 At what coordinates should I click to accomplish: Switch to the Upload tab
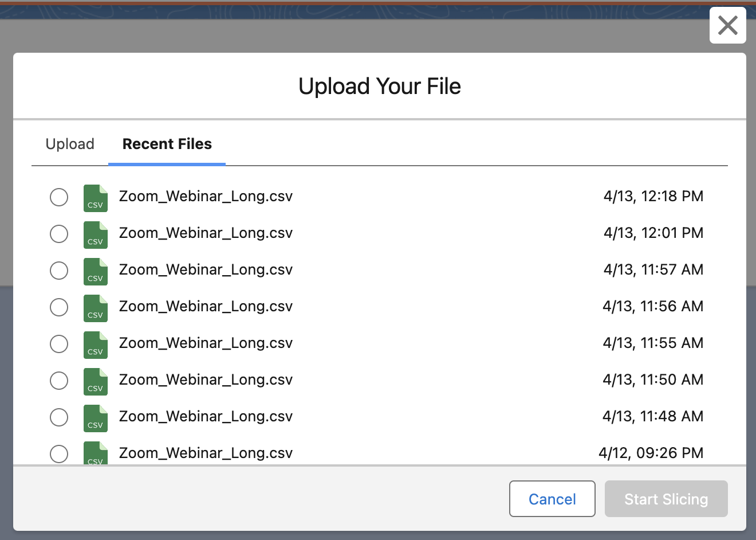pyautogui.click(x=69, y=144)
